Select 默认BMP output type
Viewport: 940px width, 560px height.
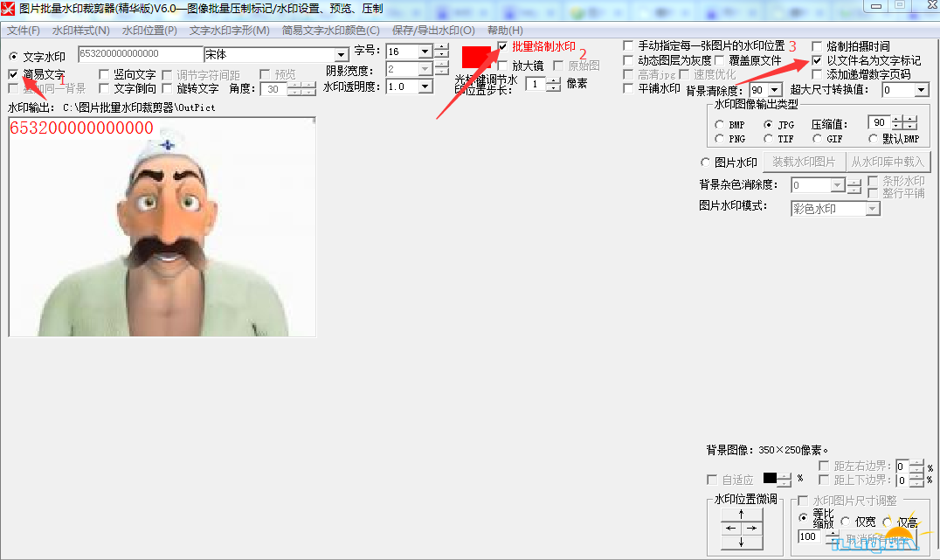tap(873, 139)
